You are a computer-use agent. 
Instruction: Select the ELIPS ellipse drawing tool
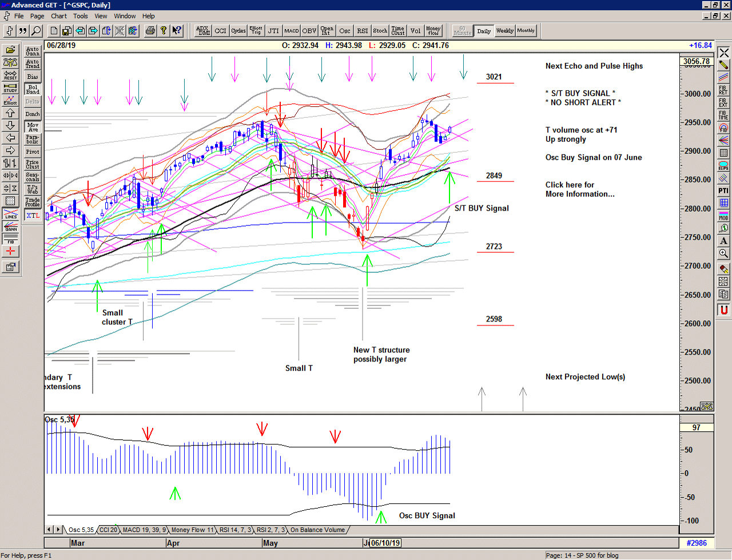click(x=722, y=164)
